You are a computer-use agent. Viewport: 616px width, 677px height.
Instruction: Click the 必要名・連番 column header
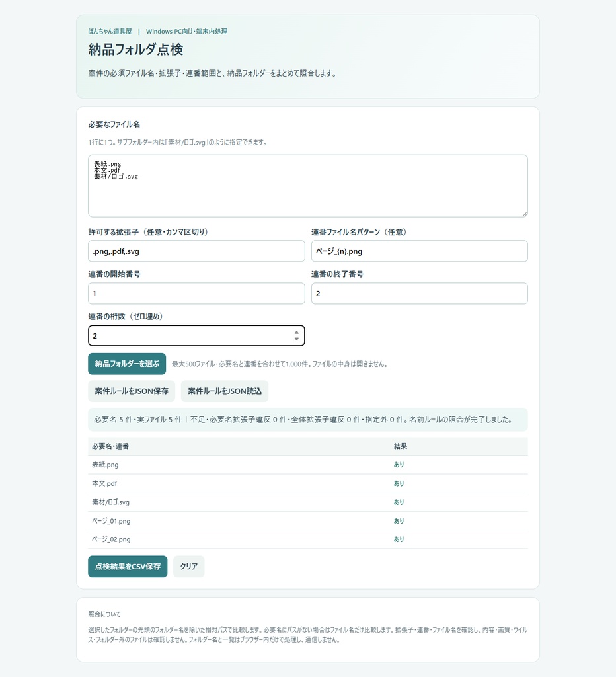pyautogui.click(x=110, y=446)
